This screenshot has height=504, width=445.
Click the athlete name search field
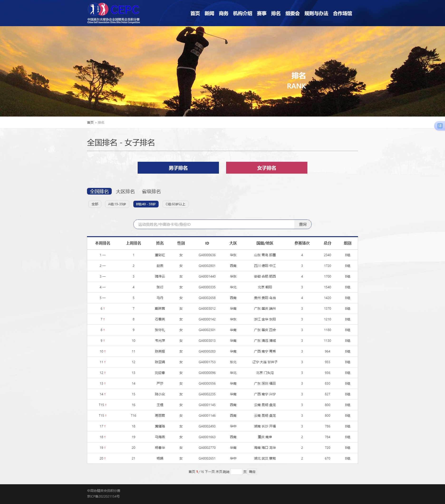pos(213,224)
